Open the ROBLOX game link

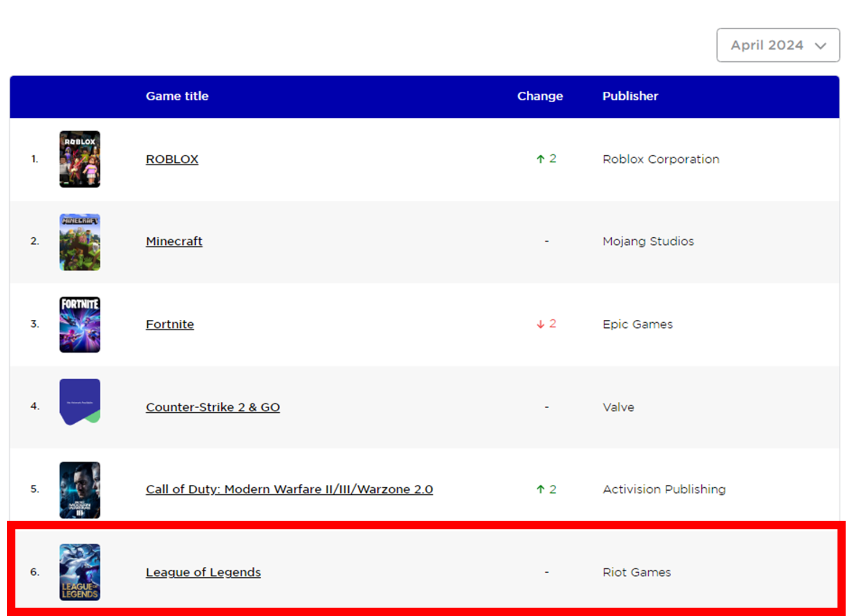click(172, 159)
